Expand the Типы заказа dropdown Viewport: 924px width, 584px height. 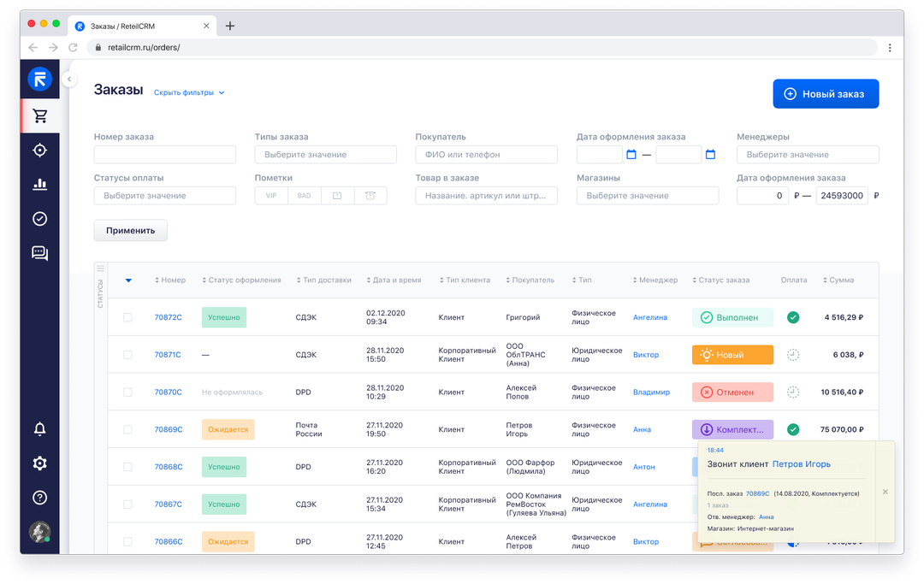[x=325, y=155]
